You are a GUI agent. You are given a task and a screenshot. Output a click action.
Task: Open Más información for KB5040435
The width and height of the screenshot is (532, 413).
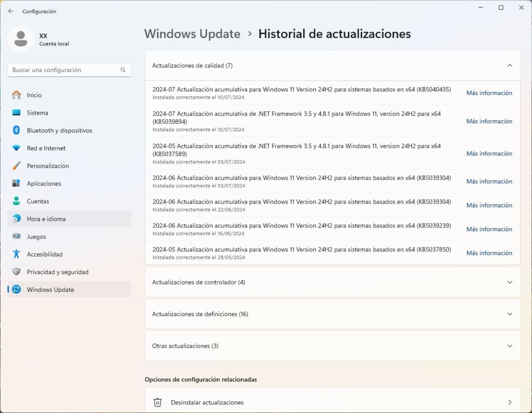tap(489, 93)
